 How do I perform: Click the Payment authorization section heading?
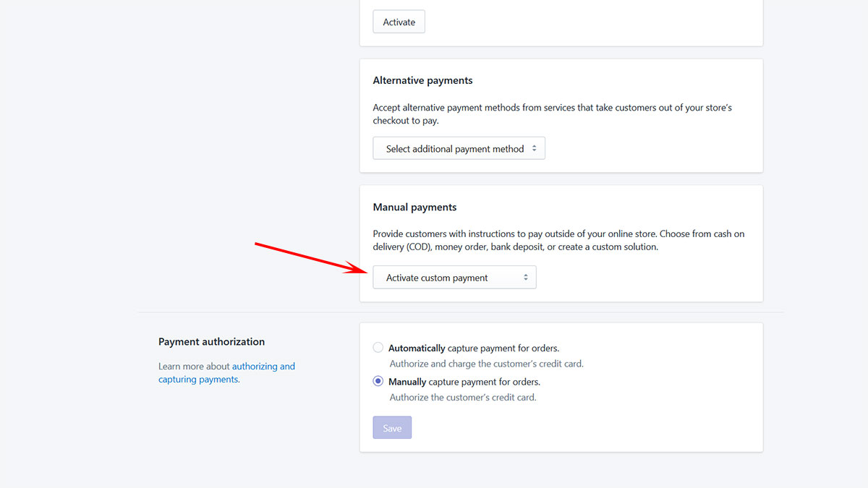pos(211,342)
